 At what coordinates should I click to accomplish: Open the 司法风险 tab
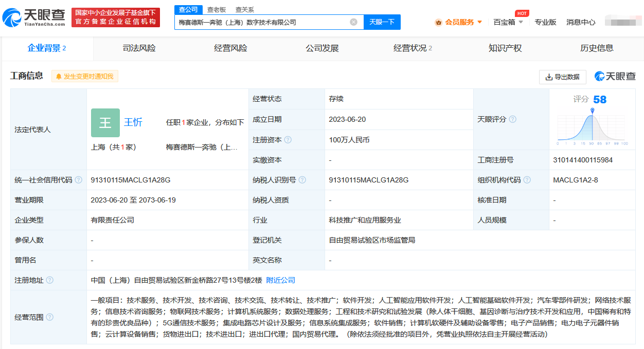139,48
